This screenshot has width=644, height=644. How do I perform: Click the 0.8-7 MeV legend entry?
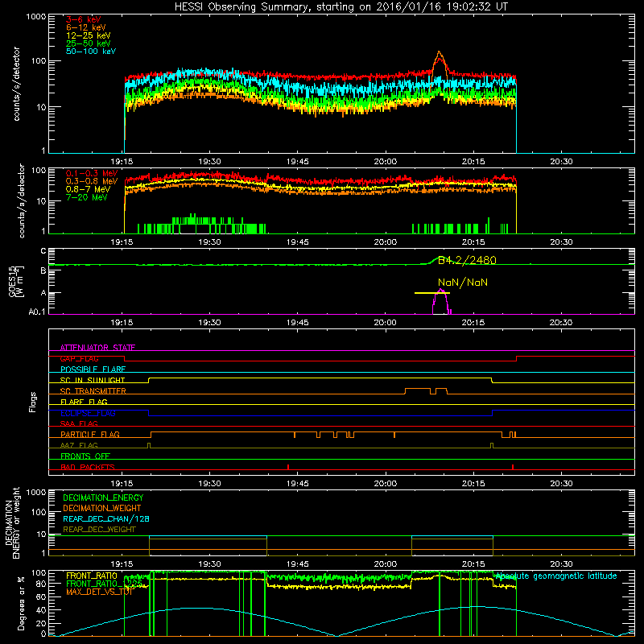88,189
